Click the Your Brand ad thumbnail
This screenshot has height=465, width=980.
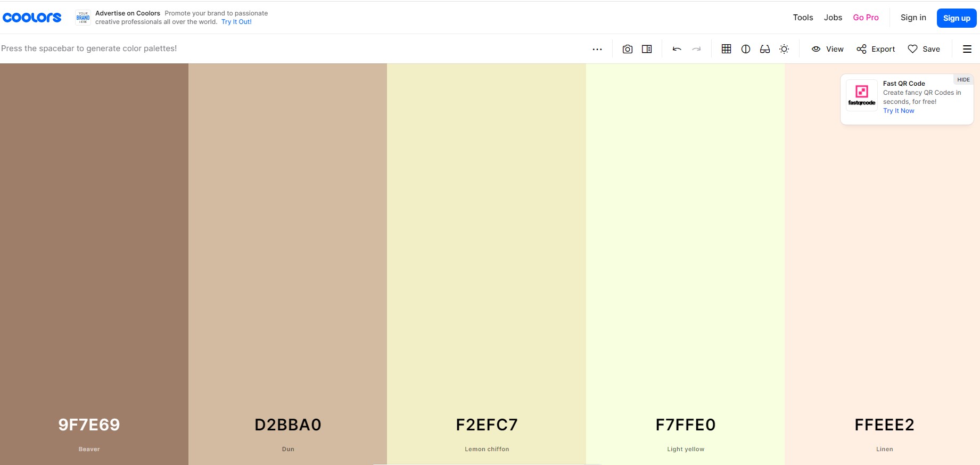point(83,18)
